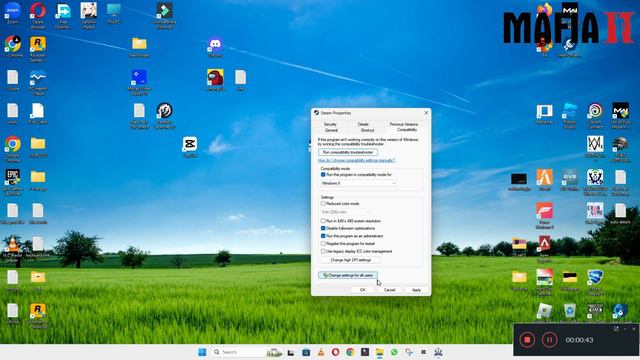640x360 pixels.
Task: Open File Explorer from the taskbar
Action: coord(379,352)
